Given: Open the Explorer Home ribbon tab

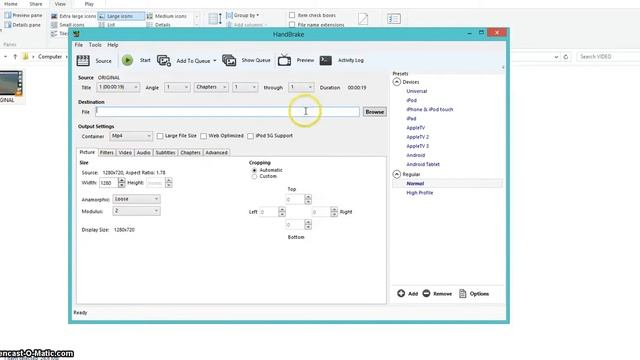Looking at the screenshot, I should click(x=11, y=4).
